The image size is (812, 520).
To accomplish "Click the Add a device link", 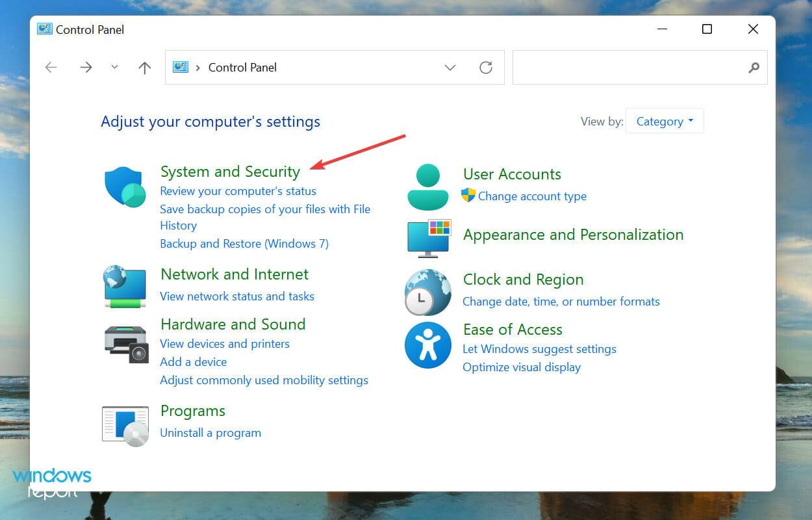I will (193, 361).
